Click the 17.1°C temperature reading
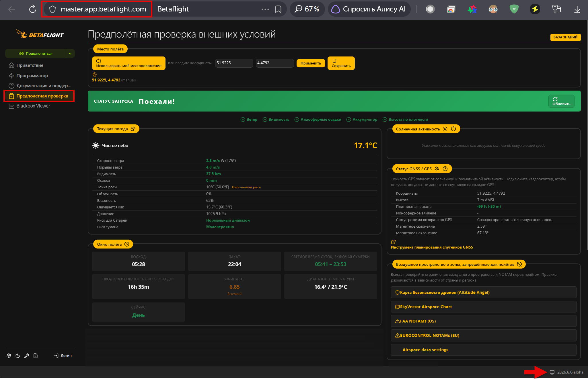This screenshot has height=379, width=588. click(x=365, y=146)
